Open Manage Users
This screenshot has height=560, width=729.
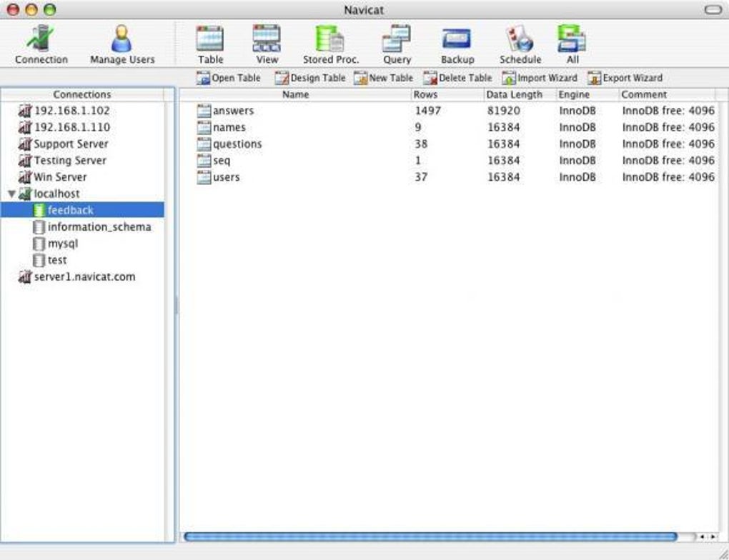pyautogui.click(x=121, y=44)
